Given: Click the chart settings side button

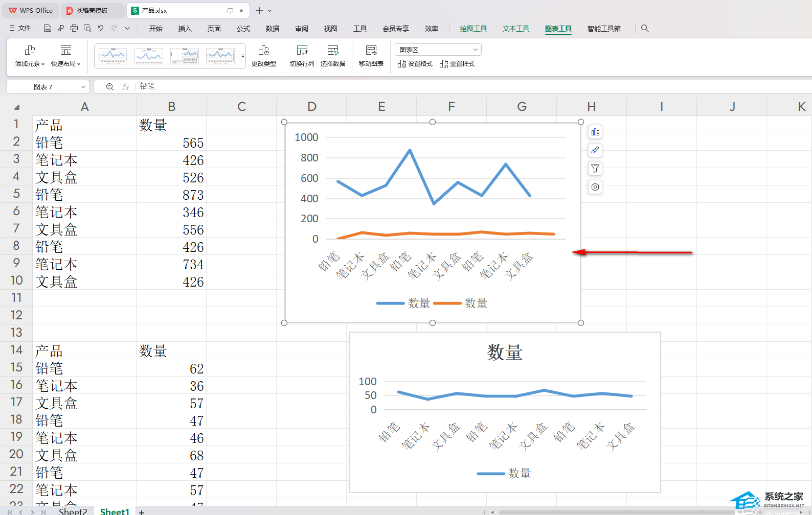Looking at the screenshot, I should pyautogui.click(x=595, y=187).
